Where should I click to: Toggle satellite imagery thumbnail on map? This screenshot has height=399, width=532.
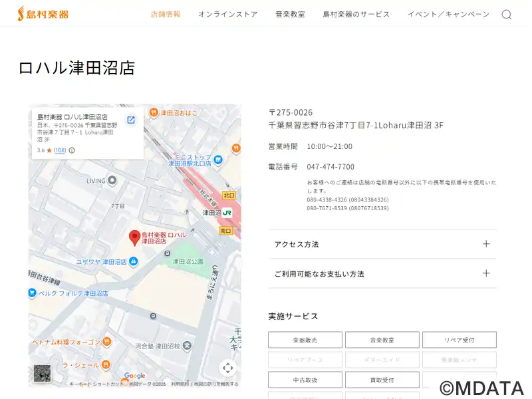[43, 373]
